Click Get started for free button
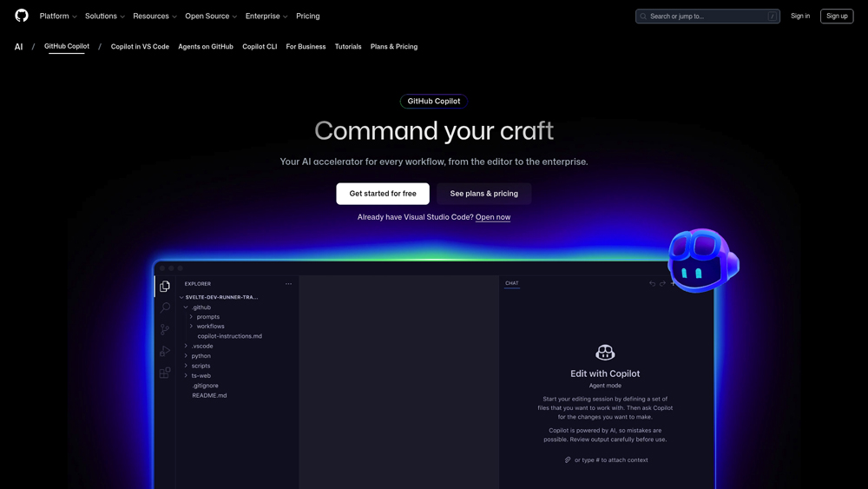 [x=383, y=194]
